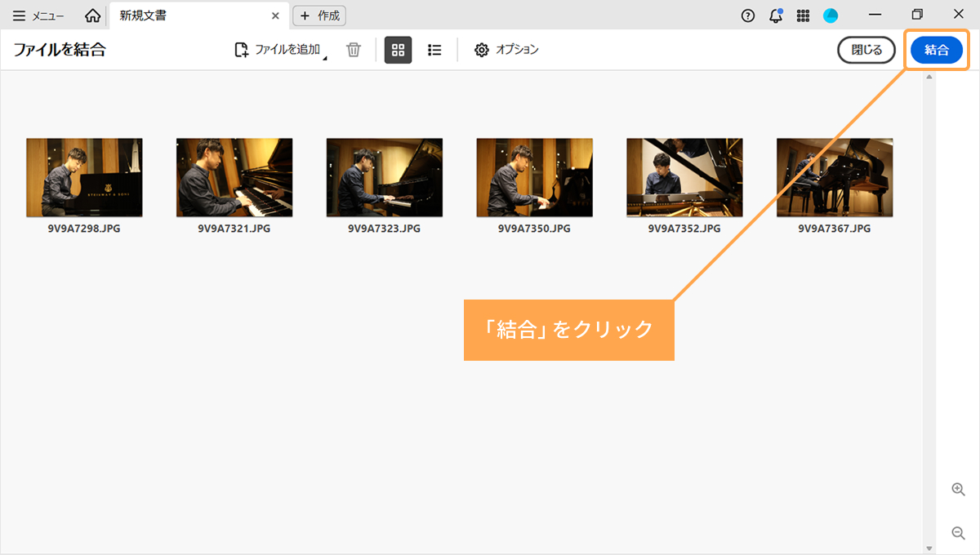The image size is (980, 555).
Task: Open the help question mark icon
Action: 748,16
